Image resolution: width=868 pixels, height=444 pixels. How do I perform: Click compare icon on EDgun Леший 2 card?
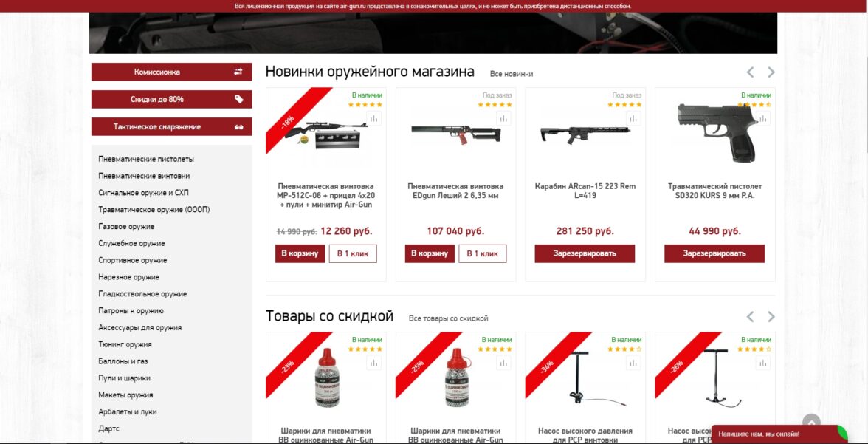tap(503, 118)
